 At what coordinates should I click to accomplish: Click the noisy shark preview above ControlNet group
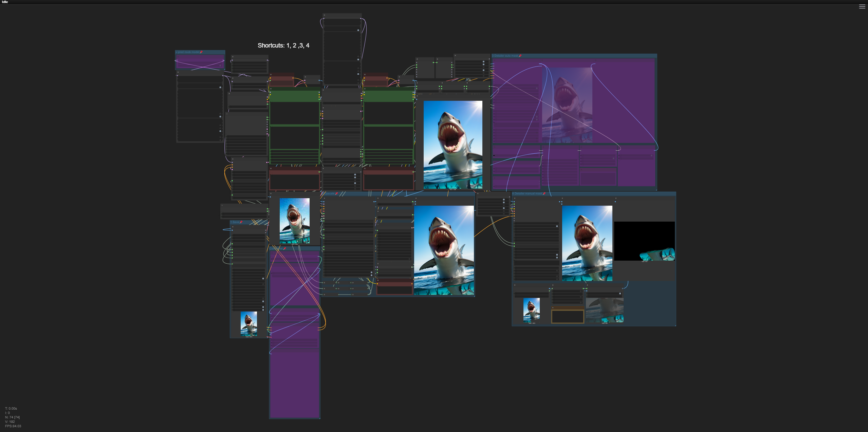pyautogui.click(x=294, y=221)
